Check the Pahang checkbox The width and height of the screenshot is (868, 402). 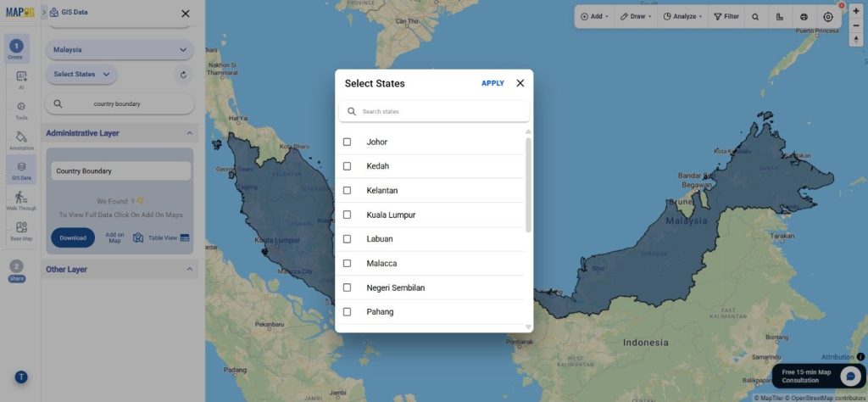coord(347,312)
